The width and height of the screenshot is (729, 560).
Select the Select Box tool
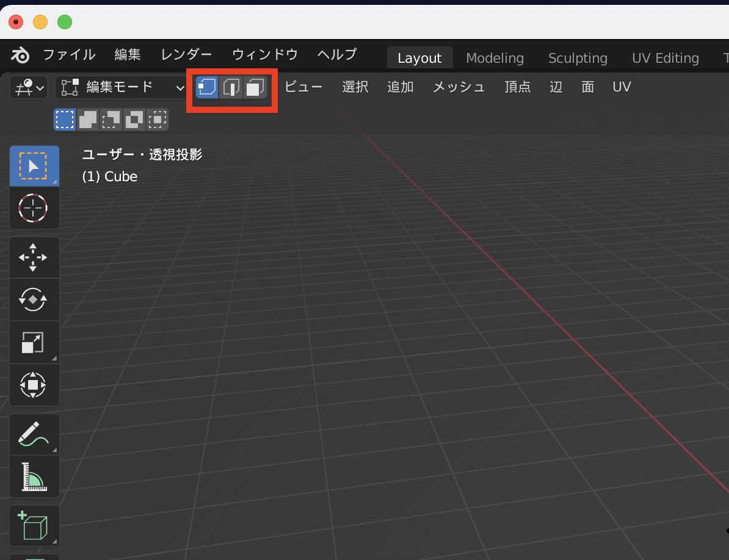[34, 166]
